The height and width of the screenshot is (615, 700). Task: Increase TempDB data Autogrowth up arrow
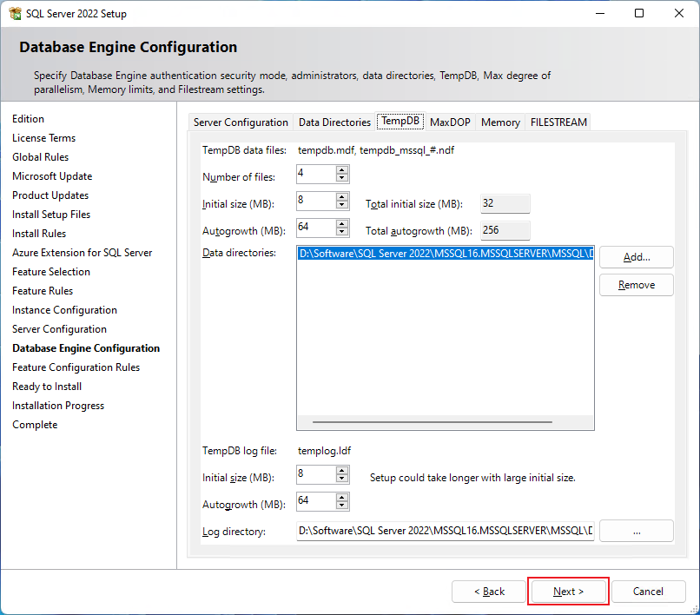pyautogui.click(x=342, y=224)
